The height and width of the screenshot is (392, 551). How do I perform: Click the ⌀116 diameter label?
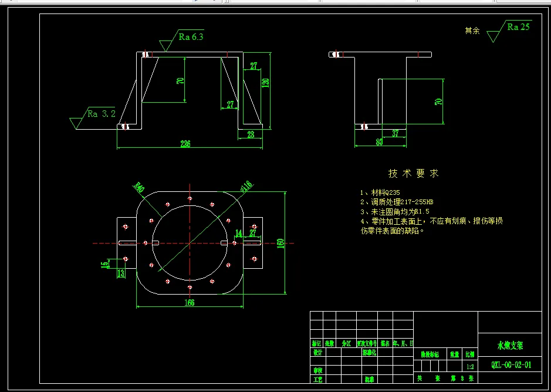pyautogui.click(x=246, y=187)
